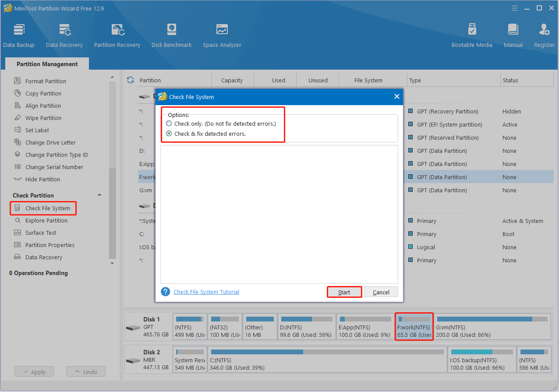Switch to the Partition Management tab
The height and width of the screenshot is (392, 559).
(46, 64)
